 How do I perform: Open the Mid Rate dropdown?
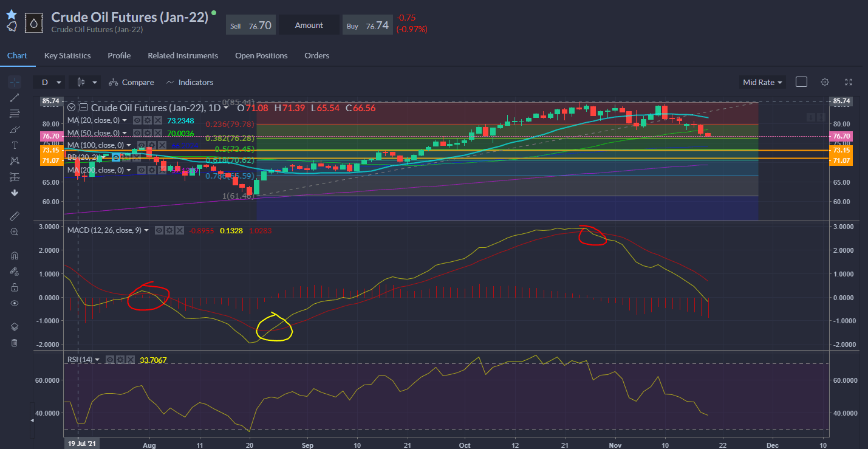coord(762,81)
